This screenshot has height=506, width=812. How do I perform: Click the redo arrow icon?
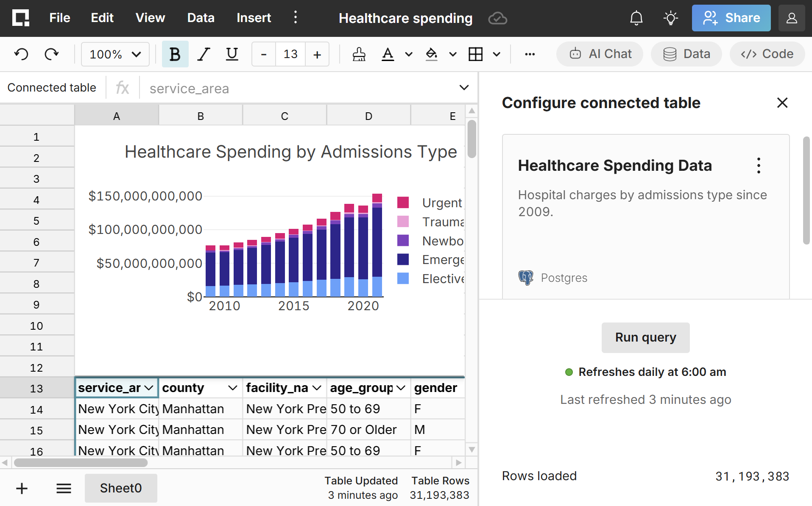click(x=52, y=54)
